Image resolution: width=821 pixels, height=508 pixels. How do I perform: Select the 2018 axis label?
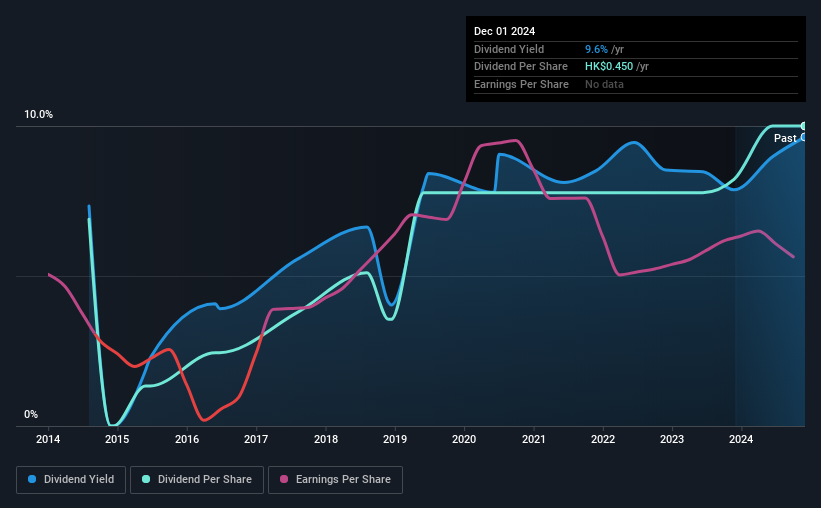(x=326, y=439)
